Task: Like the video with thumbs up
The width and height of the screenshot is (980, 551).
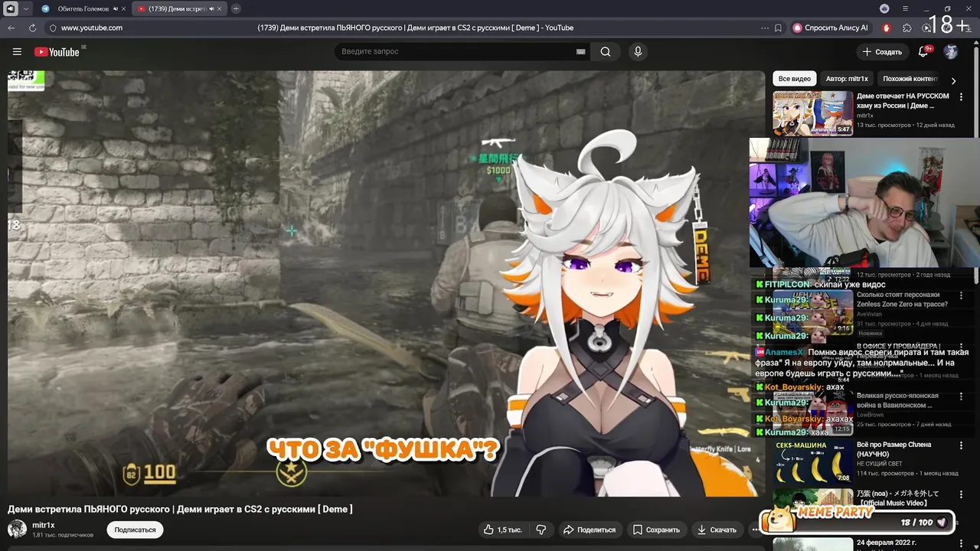Action: tap(502, 530)
